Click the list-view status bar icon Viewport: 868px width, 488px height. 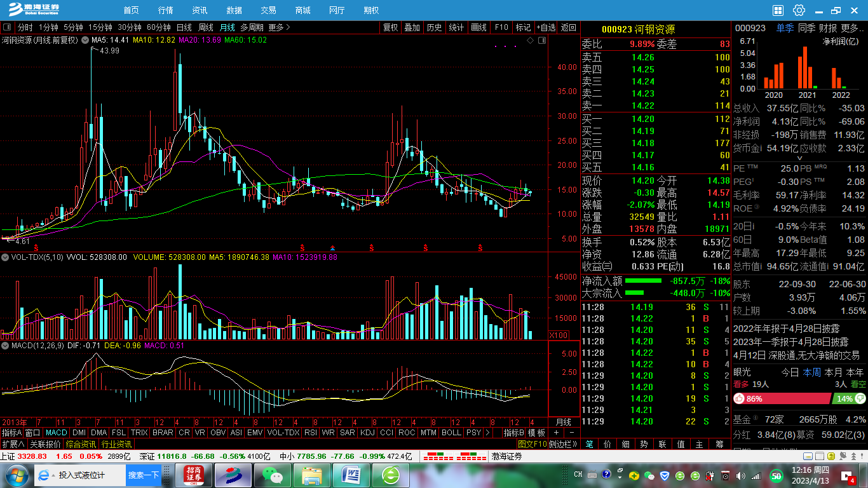(819, 456)
